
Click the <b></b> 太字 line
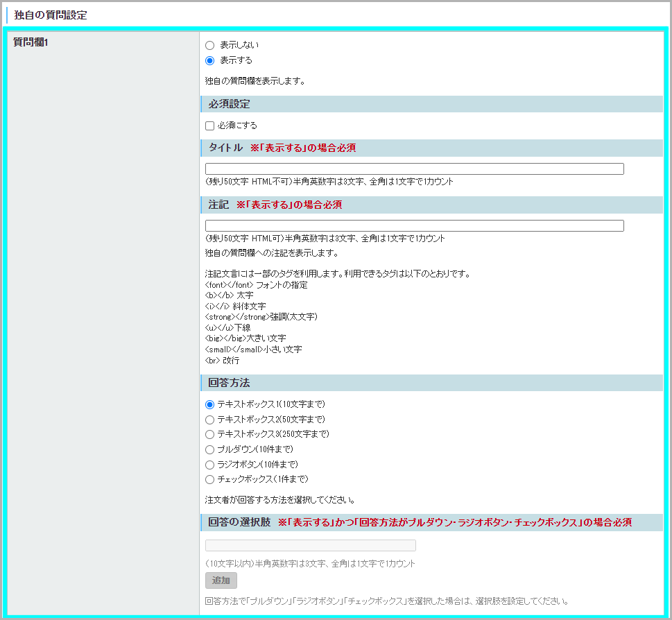click(230, 295)
